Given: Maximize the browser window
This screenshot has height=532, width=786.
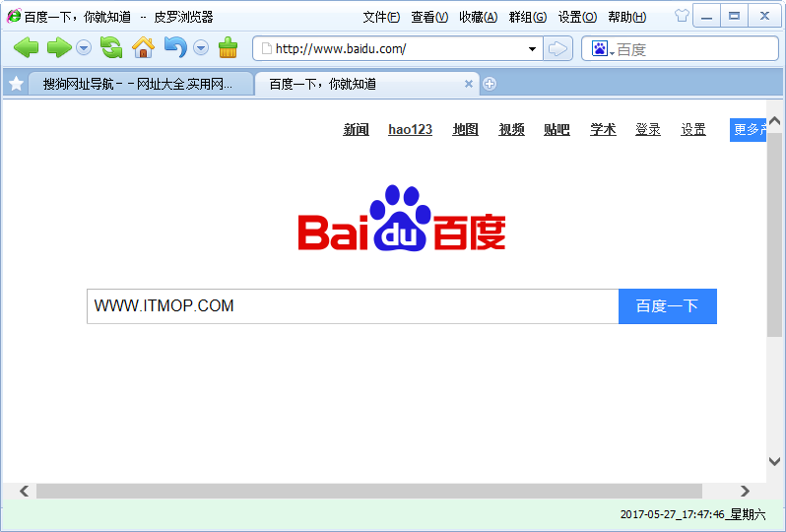Looking at the screenshot, I should (735, 16).
